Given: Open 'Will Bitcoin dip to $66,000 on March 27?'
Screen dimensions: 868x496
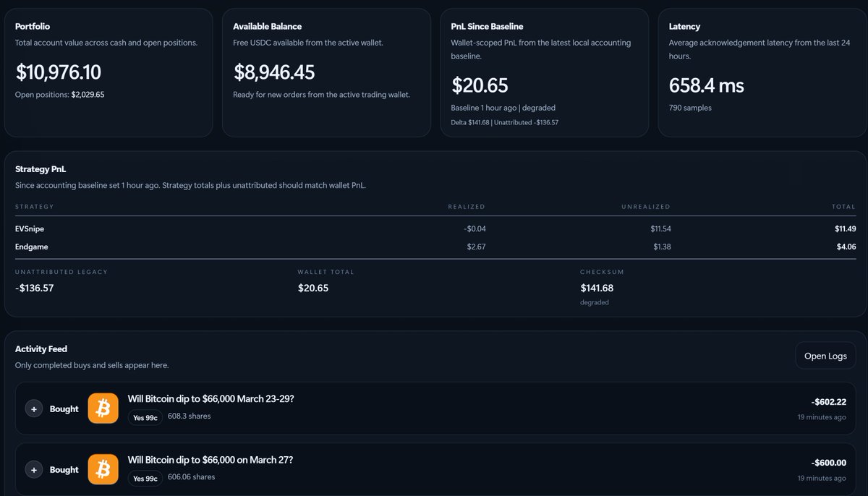Looking at the screenshot, I should (x=210, y=459).
